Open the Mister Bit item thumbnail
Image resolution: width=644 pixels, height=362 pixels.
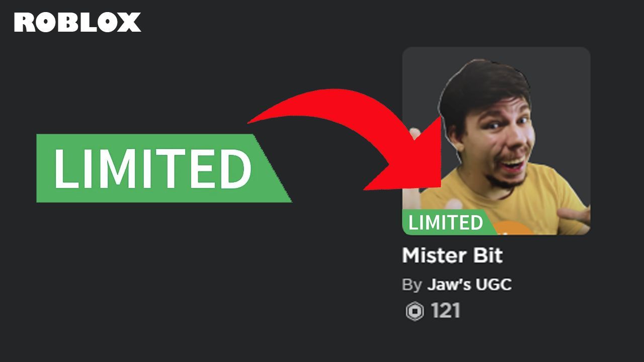pyautogui.click(x=496, y=141)
